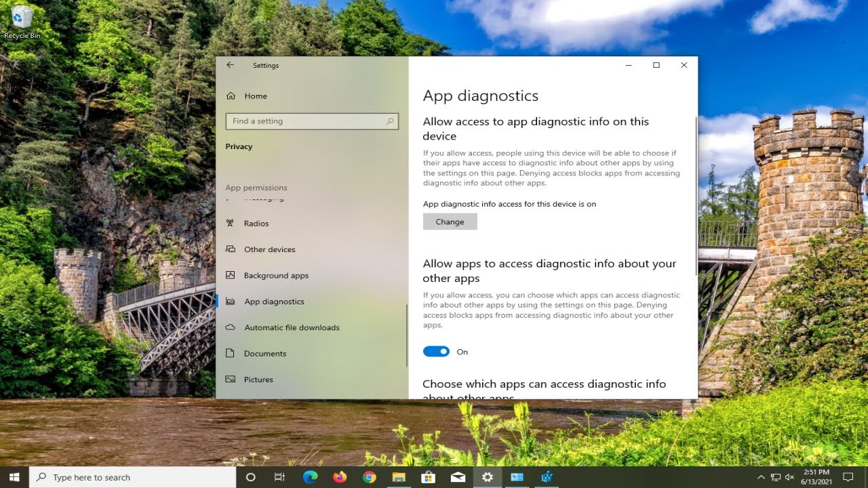This screenshot has width=868, height=488.
Task: Launch Google Chrome from taskbar
Action: pos(369,477)
